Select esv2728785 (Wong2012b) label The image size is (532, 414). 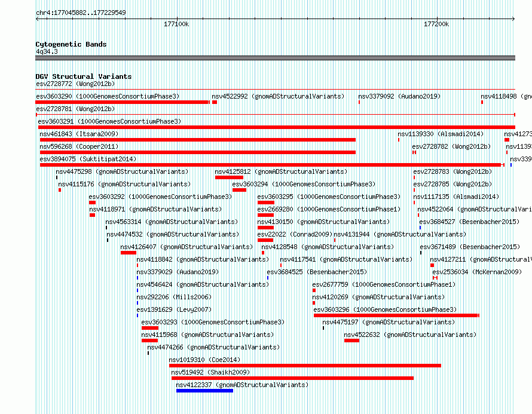click(452, 184)
